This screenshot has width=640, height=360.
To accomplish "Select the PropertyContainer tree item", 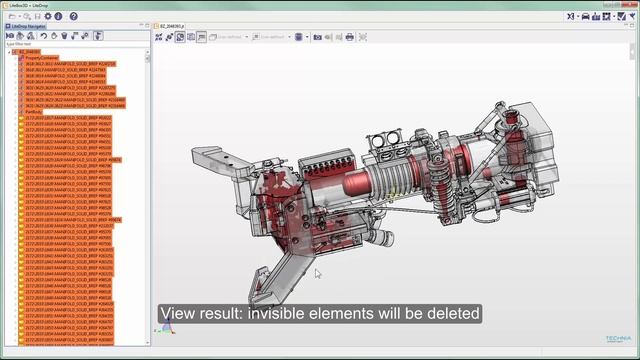I will click(39, 58).
